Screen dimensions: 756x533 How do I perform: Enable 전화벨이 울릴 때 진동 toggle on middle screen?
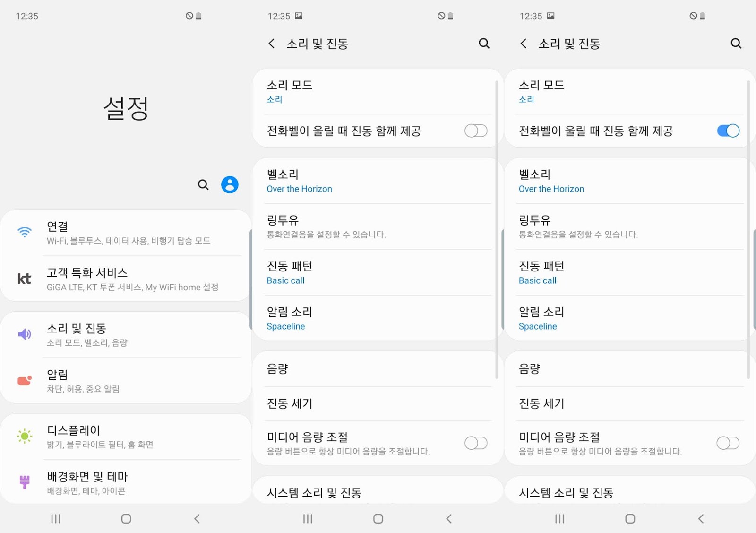coord(476,131)
